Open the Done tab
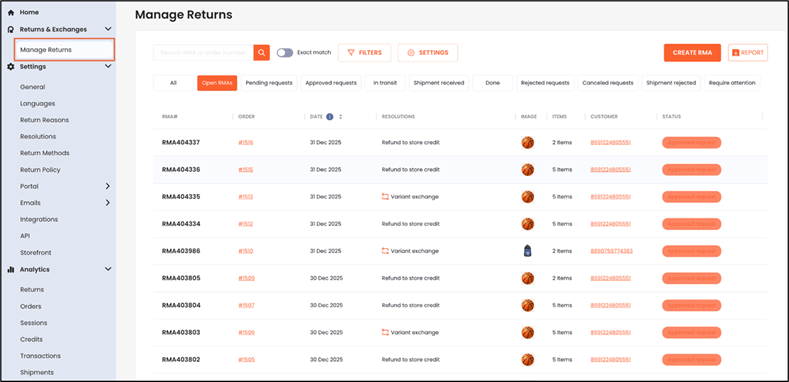789x382 pixels. click(x=493, y=83)
